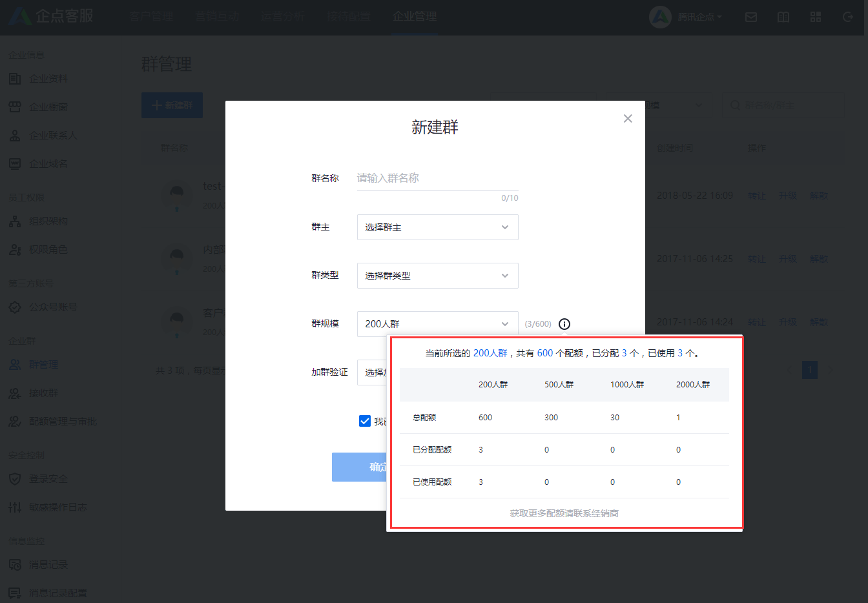Viewport: 868px width, 603px height.
Task: Switch to the 客户管理 tab
Action: pyautogui.click(x=152, y=17)
